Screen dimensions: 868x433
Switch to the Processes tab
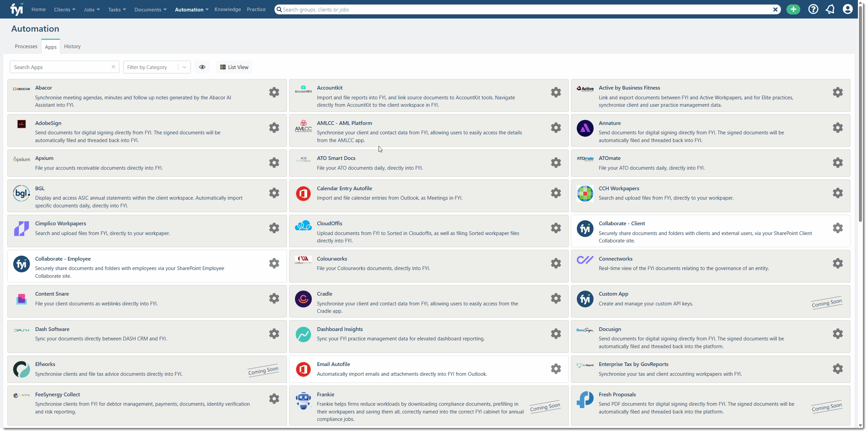coord(26,46)
